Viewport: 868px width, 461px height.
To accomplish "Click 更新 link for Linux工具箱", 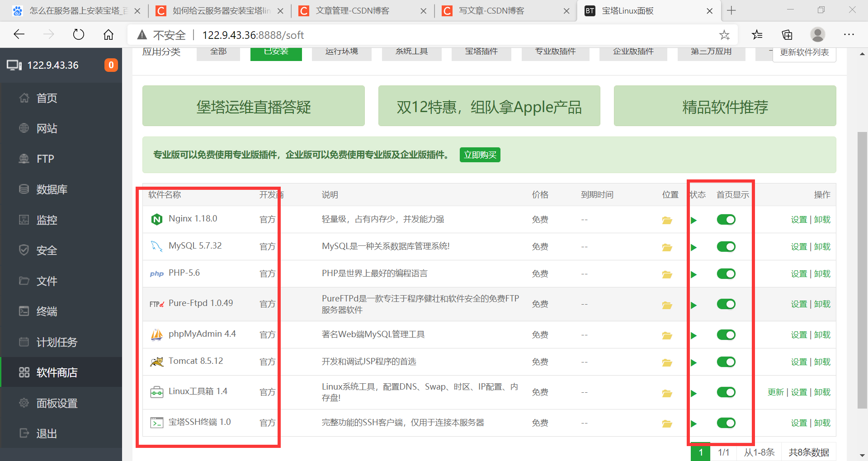I will (775, 392).
